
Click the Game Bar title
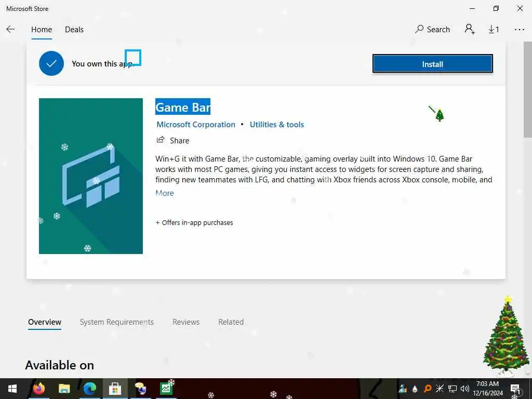tap(183, 107)
